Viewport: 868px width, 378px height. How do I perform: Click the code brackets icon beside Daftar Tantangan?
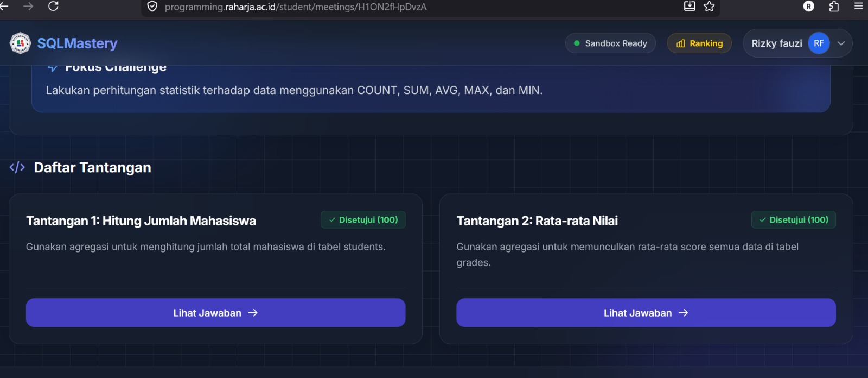click(x=17, y=167)
